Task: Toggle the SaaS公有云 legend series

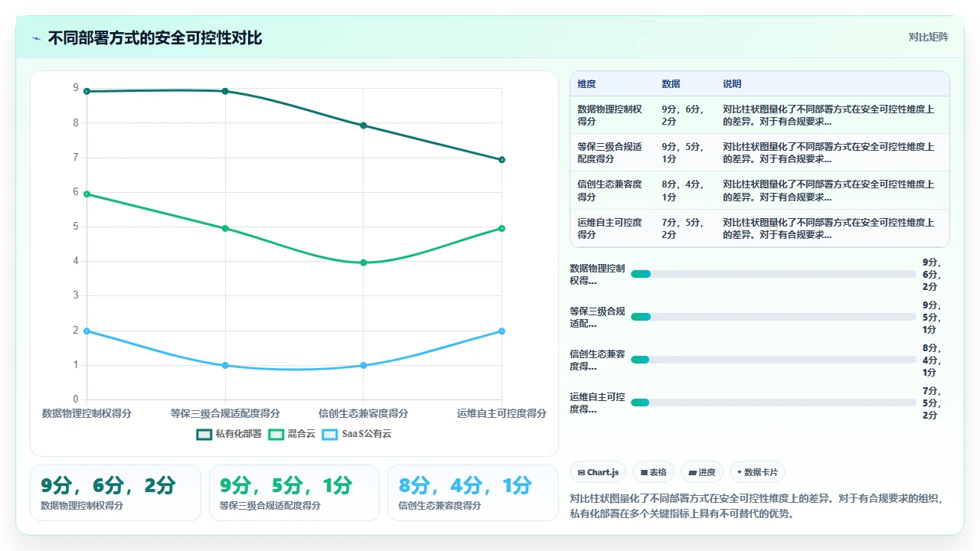Action: point(356,434)
